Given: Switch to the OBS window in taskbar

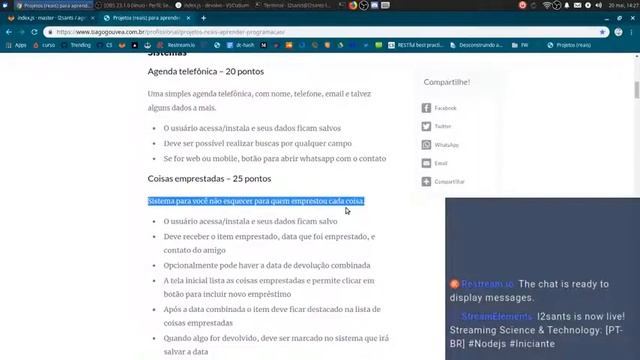Looking at the screenshot, I should tap(133, 5).
